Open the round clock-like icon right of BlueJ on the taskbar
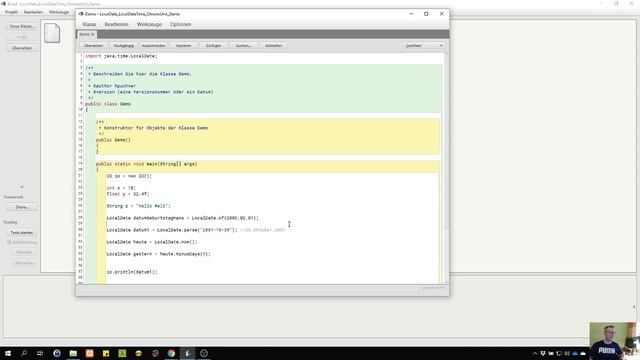The width and height of the screenshot is (640, 360). pos(204,353)
